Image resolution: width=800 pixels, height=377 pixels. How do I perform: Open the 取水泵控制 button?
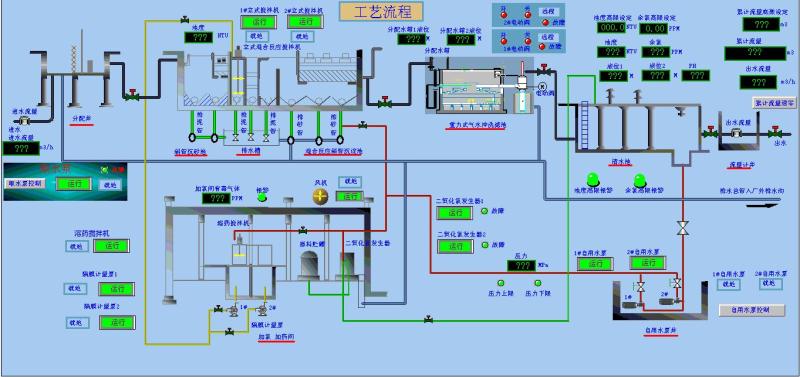coord(24,183)
